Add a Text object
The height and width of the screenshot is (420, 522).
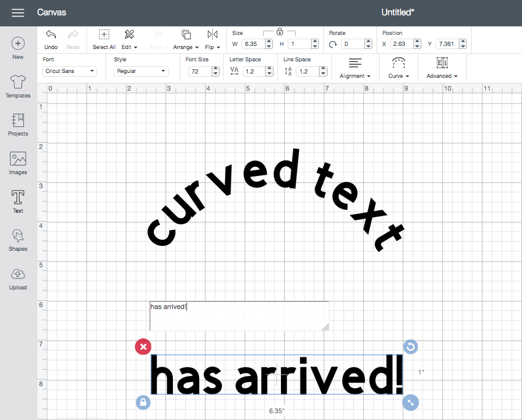(x=18, y=201)
